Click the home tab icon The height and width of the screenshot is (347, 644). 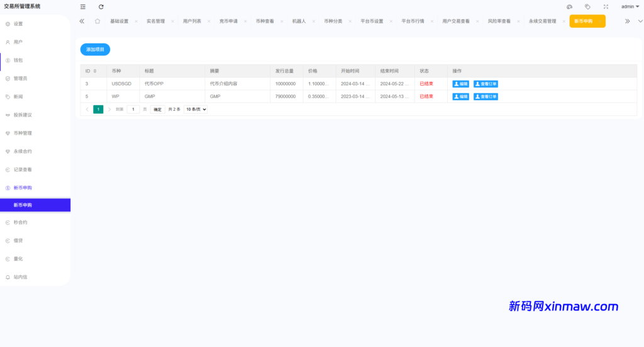coord(97,21)
